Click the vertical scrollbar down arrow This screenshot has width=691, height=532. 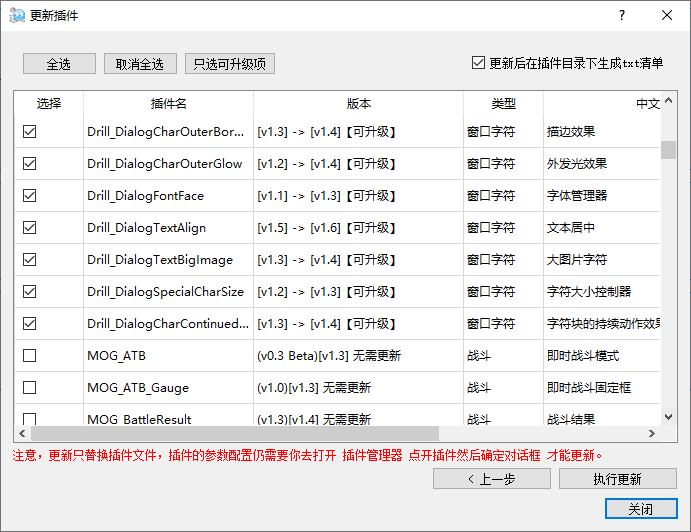668,417
